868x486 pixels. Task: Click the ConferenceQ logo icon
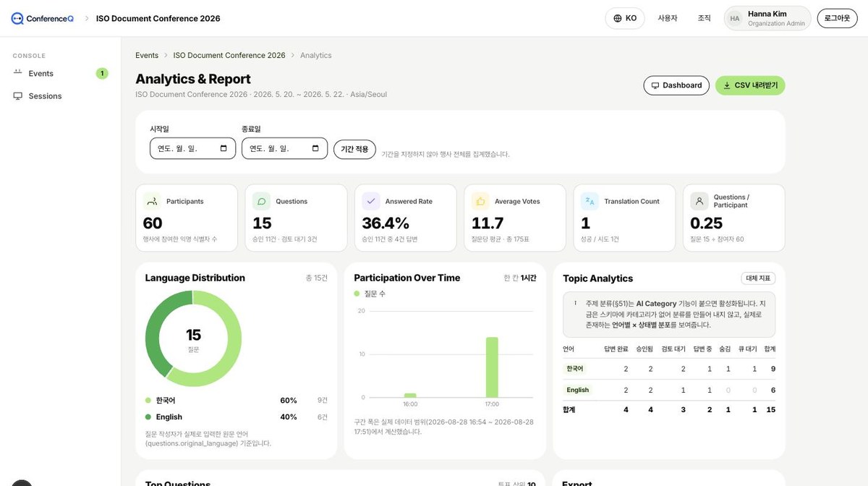tap(17, 18)
